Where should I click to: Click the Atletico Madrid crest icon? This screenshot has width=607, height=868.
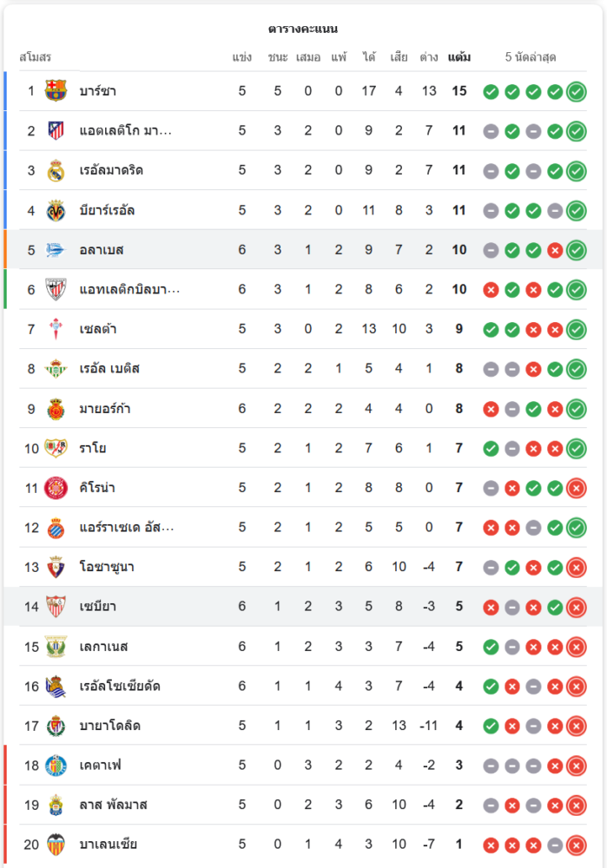56,131
